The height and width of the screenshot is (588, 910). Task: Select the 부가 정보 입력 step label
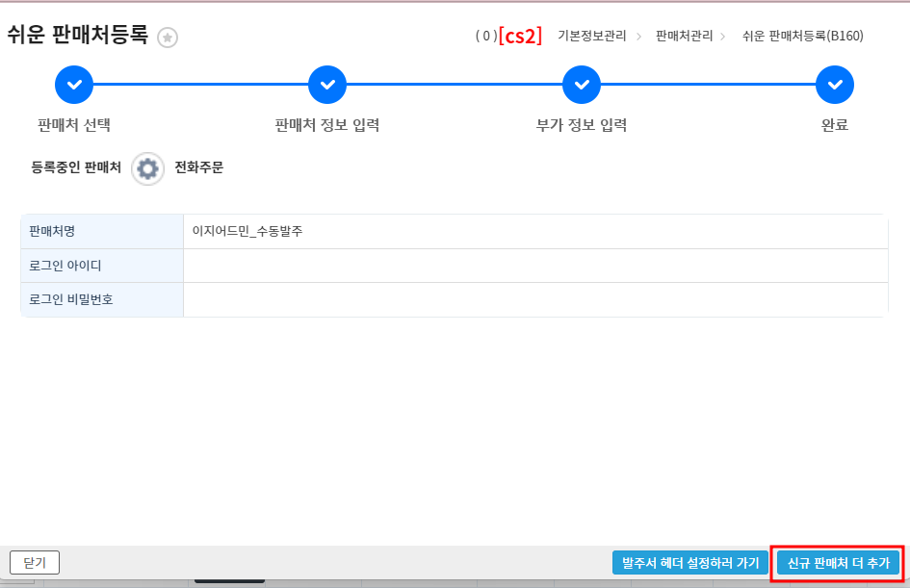tap(582, 125)
